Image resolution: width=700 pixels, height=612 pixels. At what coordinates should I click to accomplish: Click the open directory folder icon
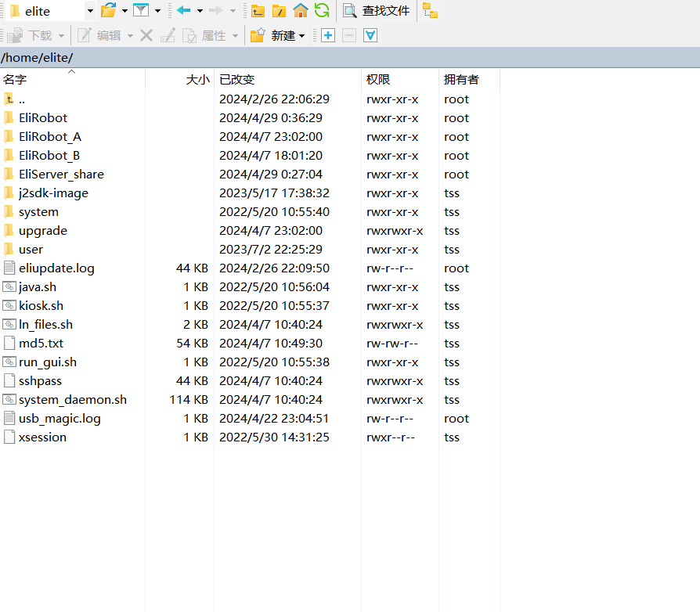[108, 10]
